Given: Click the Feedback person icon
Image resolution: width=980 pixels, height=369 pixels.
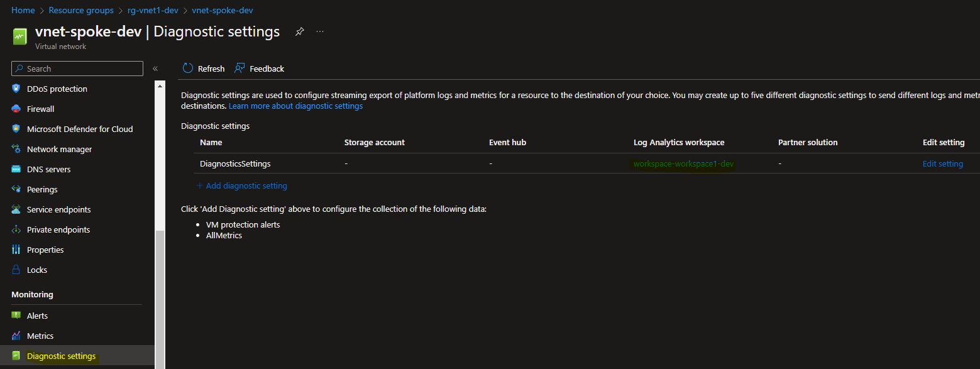Looking at the screenshot, I should [239, 69].
